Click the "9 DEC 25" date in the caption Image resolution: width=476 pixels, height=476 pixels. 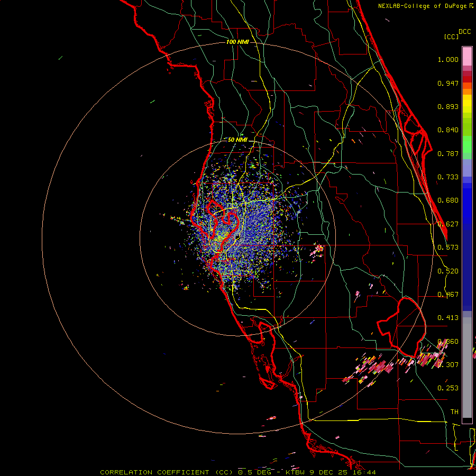329,472
